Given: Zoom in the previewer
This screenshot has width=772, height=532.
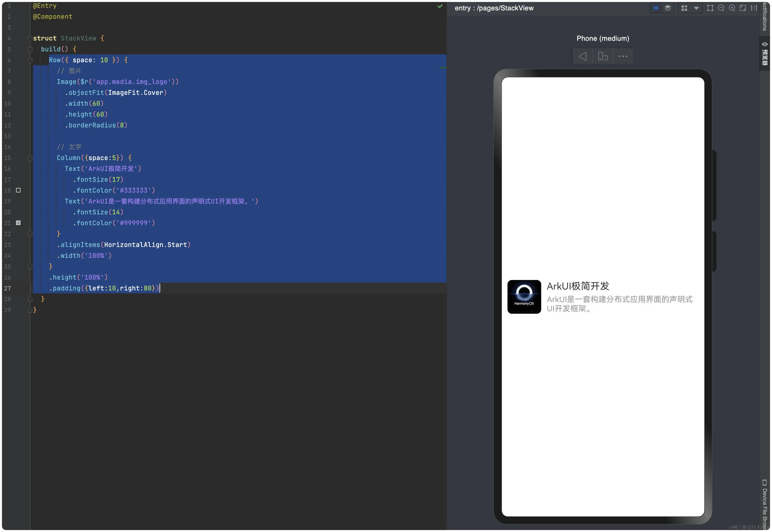Looking at the screenshot, I should [732, 8].
